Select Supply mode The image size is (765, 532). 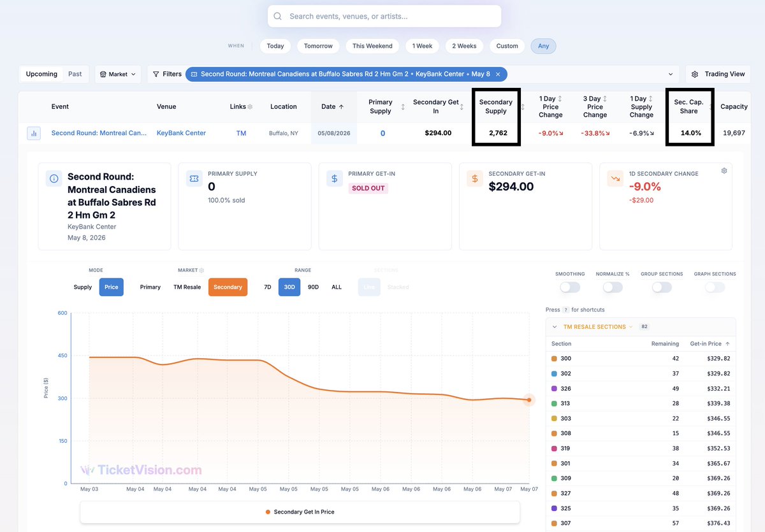point(83,287)
